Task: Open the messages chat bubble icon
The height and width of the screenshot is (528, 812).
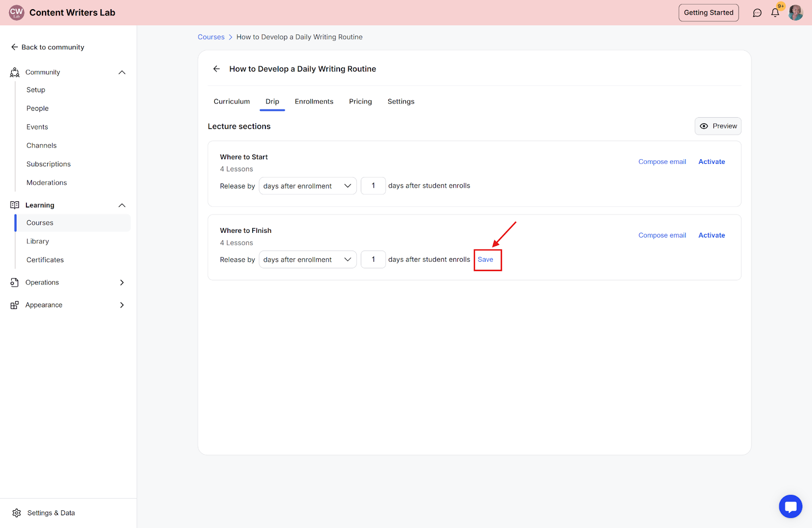Action: (757, 13)
